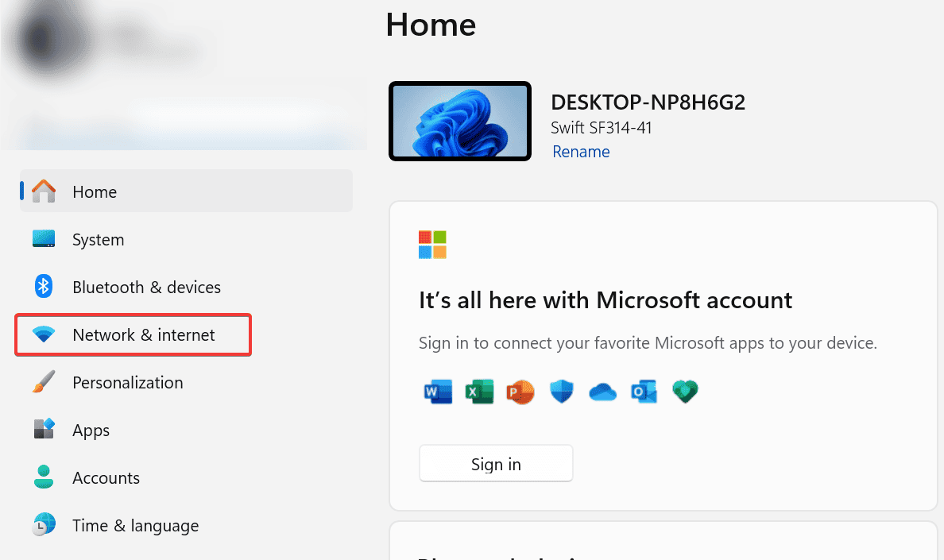This screenshot has width=944, height=560.
Task: Open the PowerPoint icon
Action: pyautogui.click(x=520, y=391)
